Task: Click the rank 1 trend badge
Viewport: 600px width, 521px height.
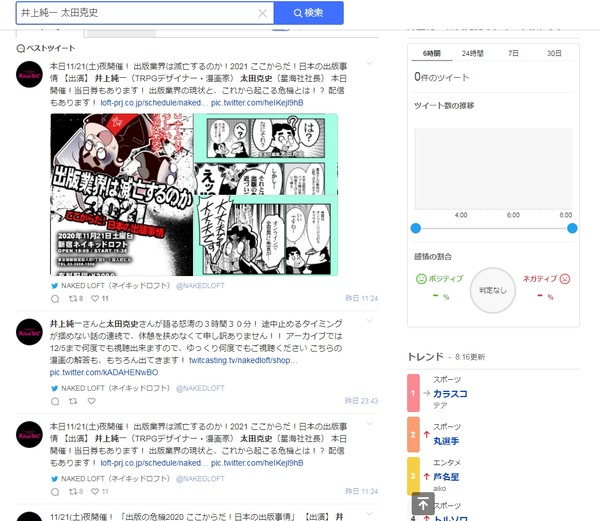Action: click(413, 393)
